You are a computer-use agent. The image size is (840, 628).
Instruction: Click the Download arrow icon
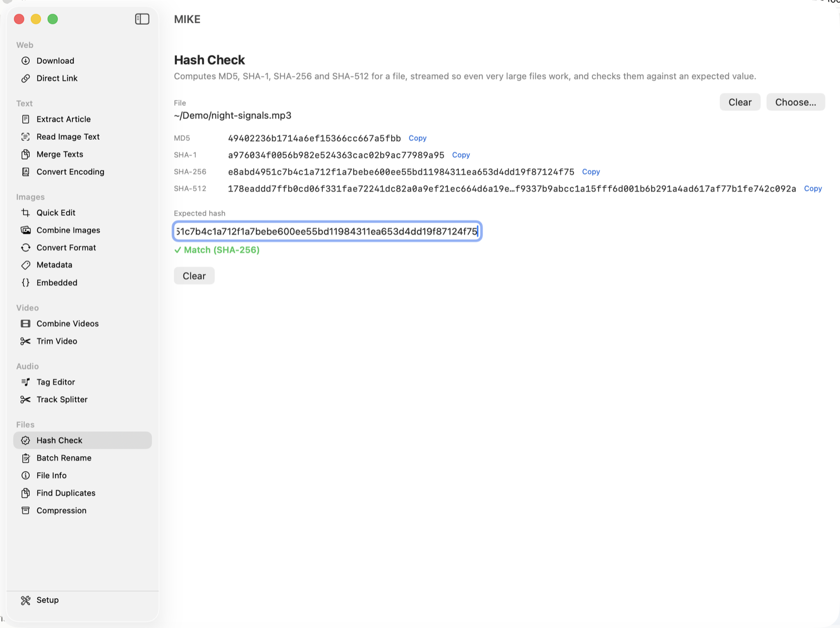click(25, 61)
